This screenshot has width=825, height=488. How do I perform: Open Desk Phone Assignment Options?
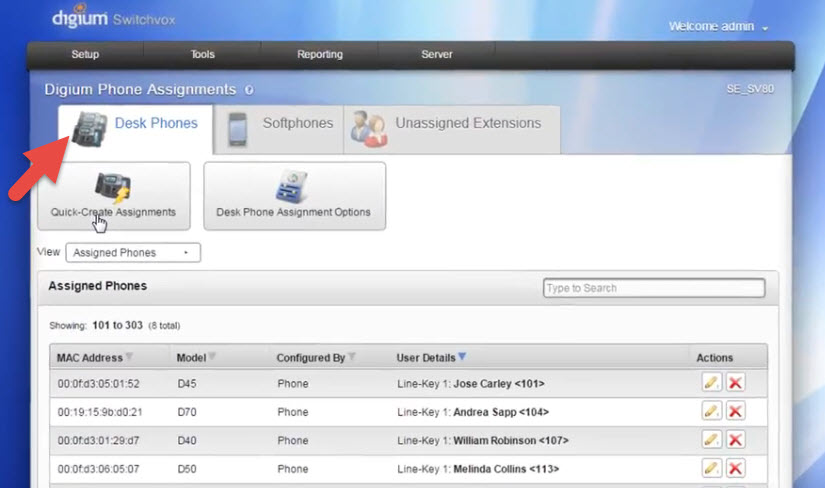295,196
